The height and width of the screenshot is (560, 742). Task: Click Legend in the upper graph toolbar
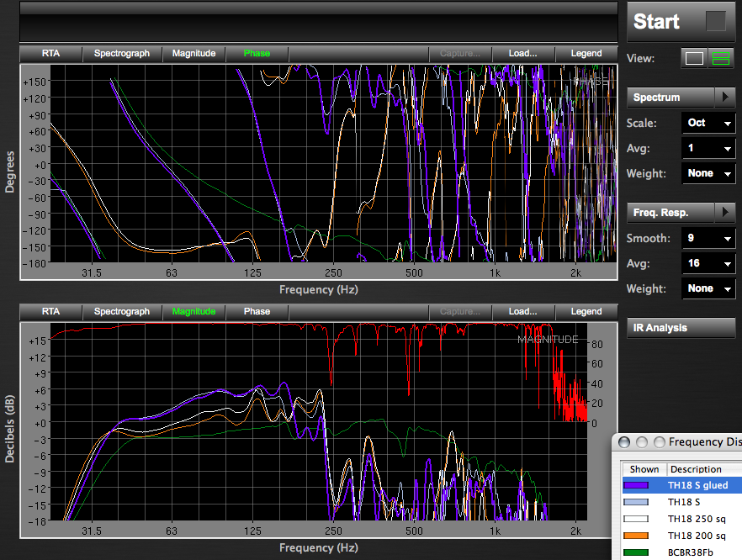586,54
